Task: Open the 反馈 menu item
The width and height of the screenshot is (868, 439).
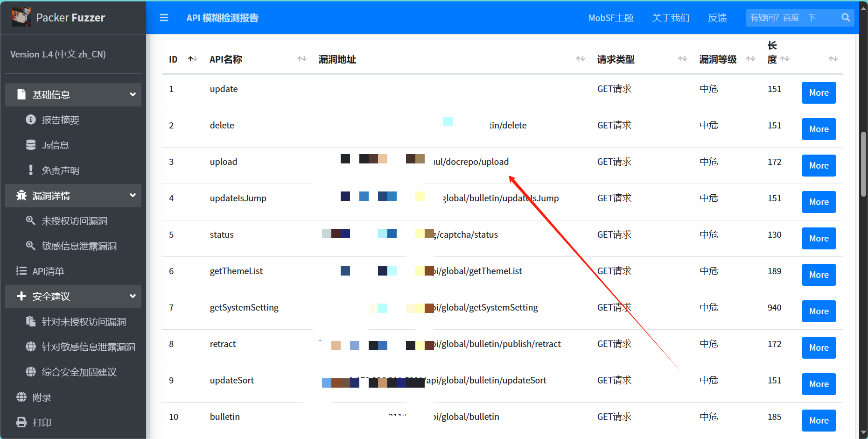Action: (x=717, y=18)
